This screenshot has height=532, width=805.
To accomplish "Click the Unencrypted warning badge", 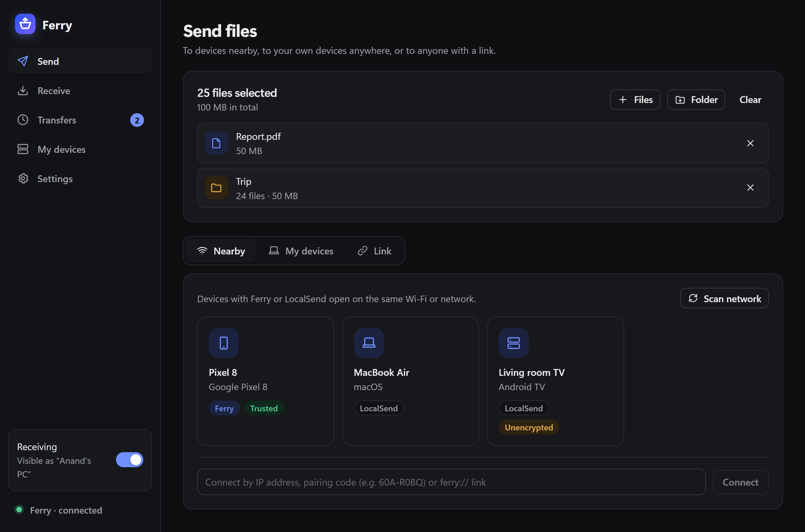I will [529, 427].
